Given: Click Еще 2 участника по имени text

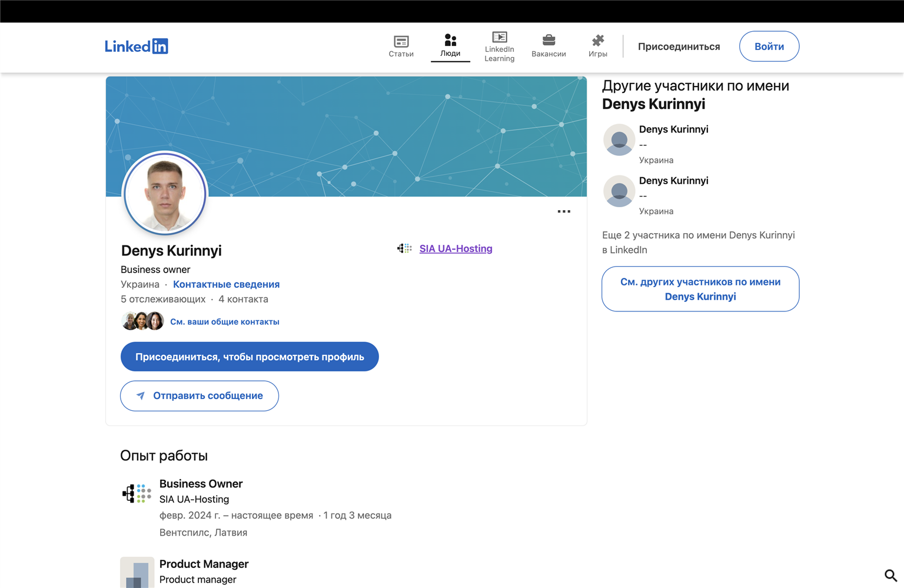Looking at the screenshot, I should 699,242.
